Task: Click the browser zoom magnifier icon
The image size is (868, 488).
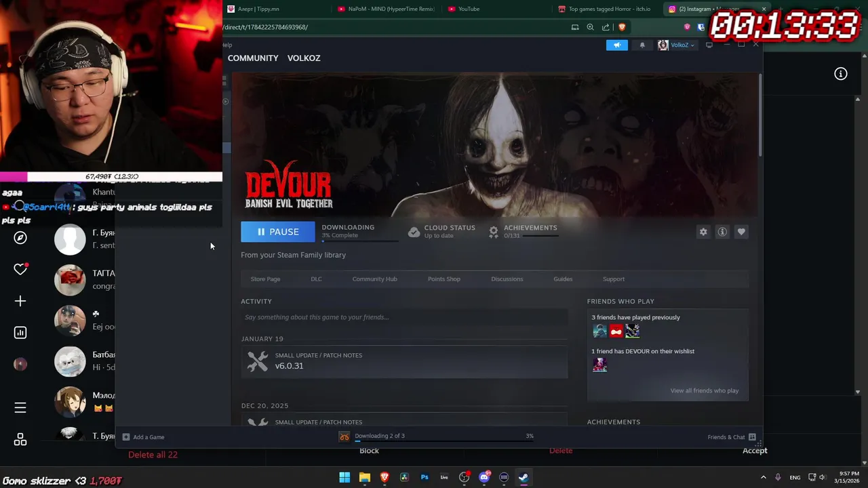Action: tap(590, 27)
